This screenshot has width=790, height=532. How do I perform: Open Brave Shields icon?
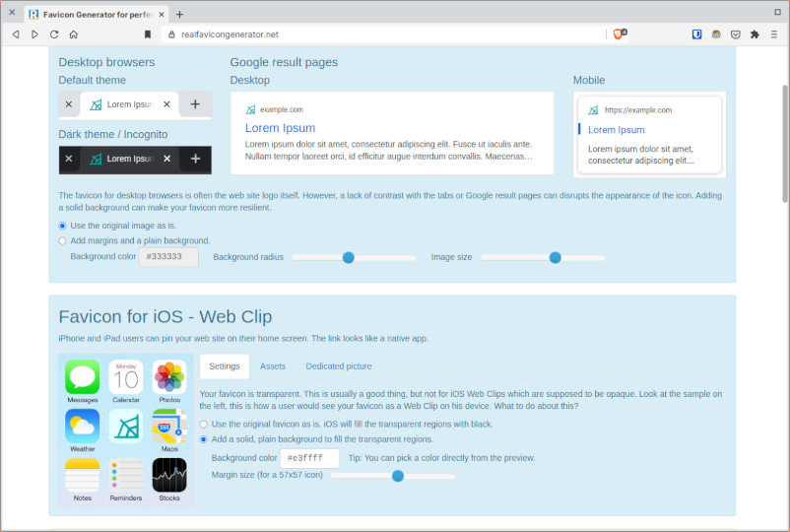[620, 33]
